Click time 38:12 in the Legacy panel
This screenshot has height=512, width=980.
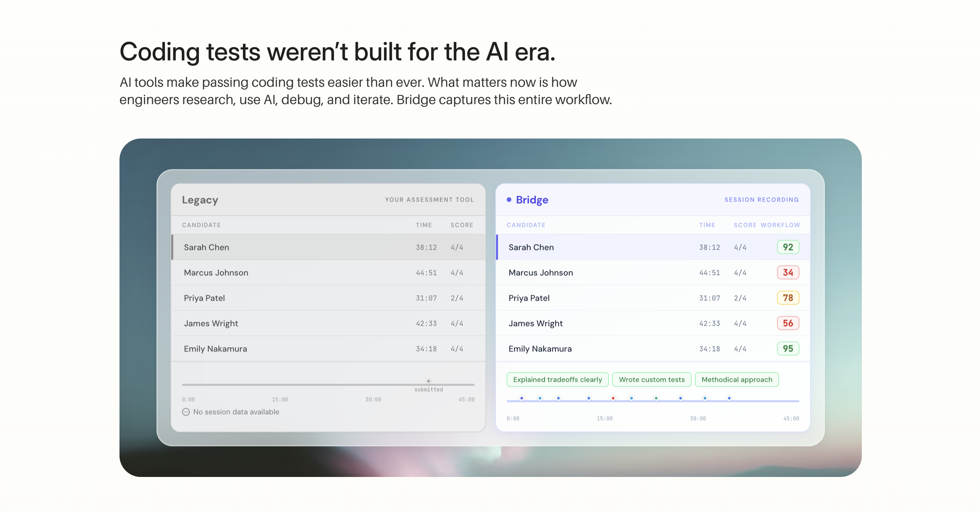[426, 248]
